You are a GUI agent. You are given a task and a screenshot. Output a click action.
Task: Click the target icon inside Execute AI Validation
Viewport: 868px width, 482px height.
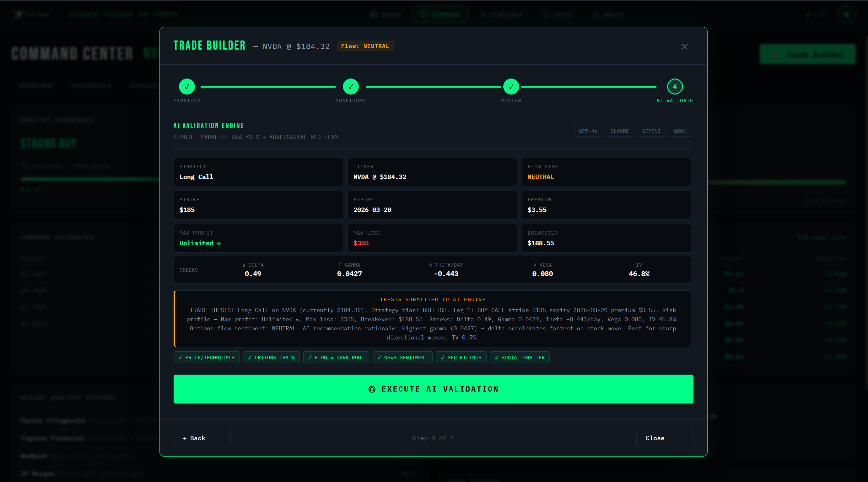[372, 389]
